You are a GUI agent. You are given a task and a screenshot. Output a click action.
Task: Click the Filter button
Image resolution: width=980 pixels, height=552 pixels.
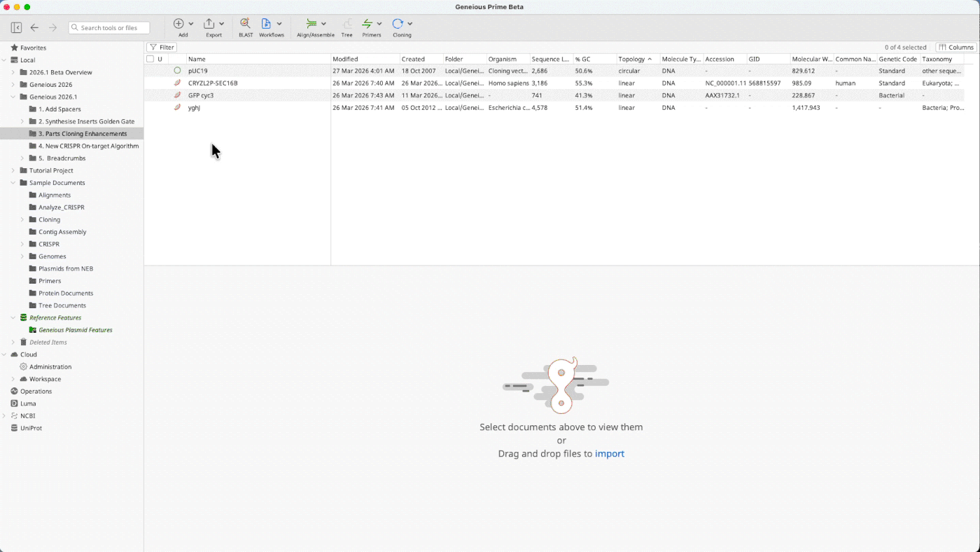(162, 48)
